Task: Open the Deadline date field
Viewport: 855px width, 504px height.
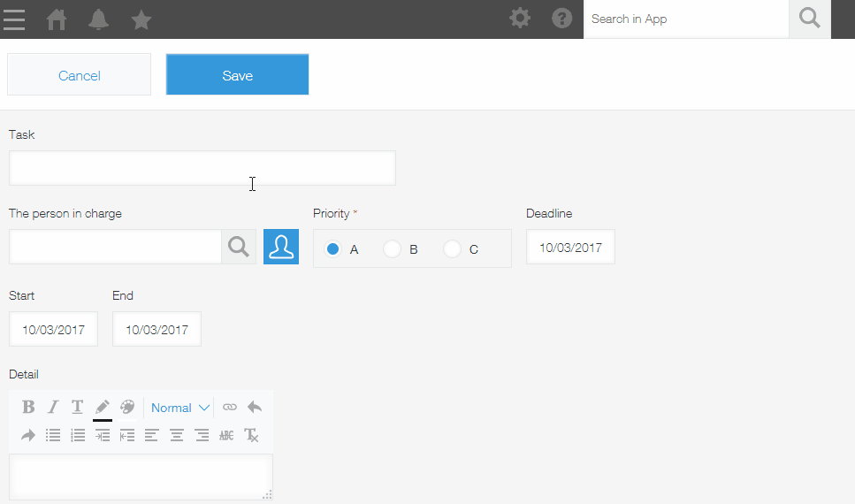Action: [570, 247]
